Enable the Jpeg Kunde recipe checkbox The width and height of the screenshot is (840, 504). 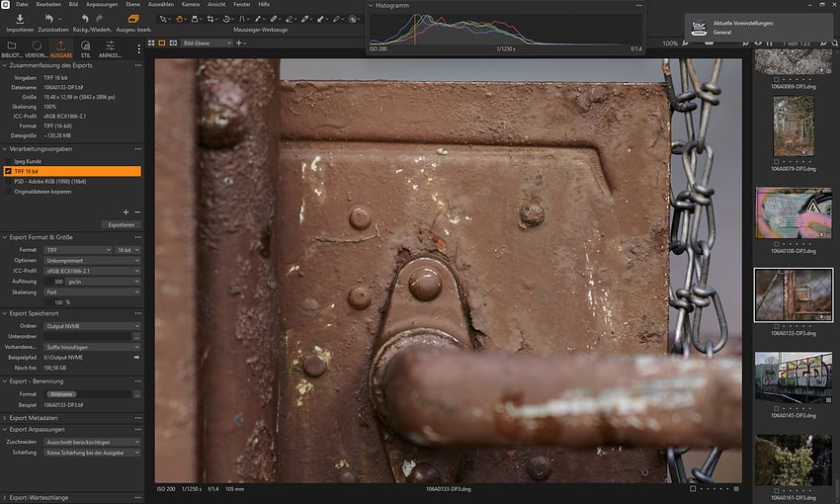[x=9, y=160]
